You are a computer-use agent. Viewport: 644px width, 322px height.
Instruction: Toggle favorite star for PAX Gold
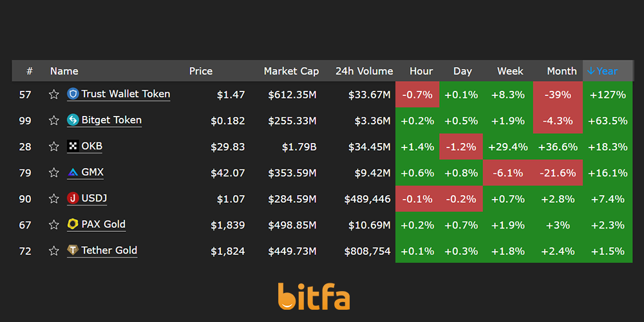(54, 225)
